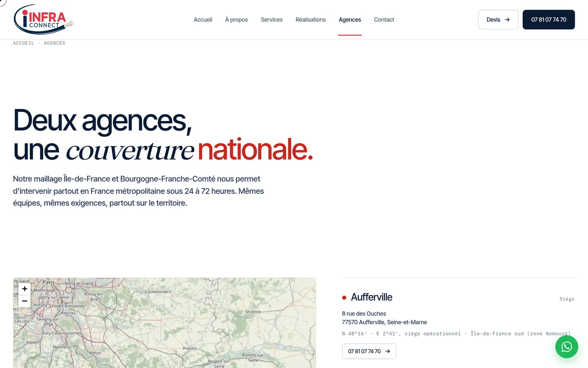
Task: Open the Infra Connect logo homepage link
Action: (x=44, y=19)
